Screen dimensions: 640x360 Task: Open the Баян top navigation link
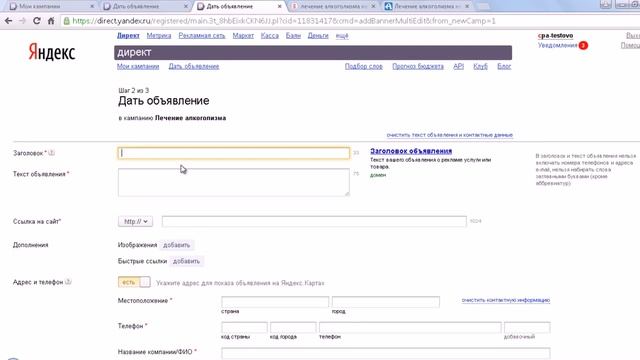(x=293, y=36)
